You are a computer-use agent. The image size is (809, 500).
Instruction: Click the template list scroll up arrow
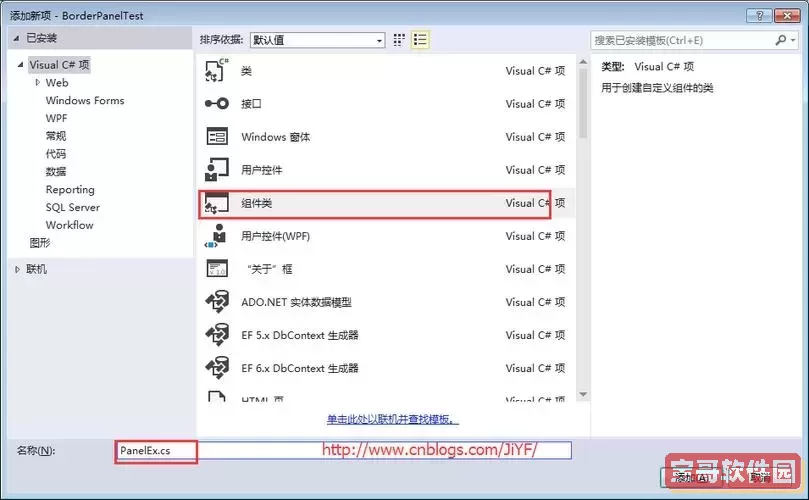[x=583, y=62]
